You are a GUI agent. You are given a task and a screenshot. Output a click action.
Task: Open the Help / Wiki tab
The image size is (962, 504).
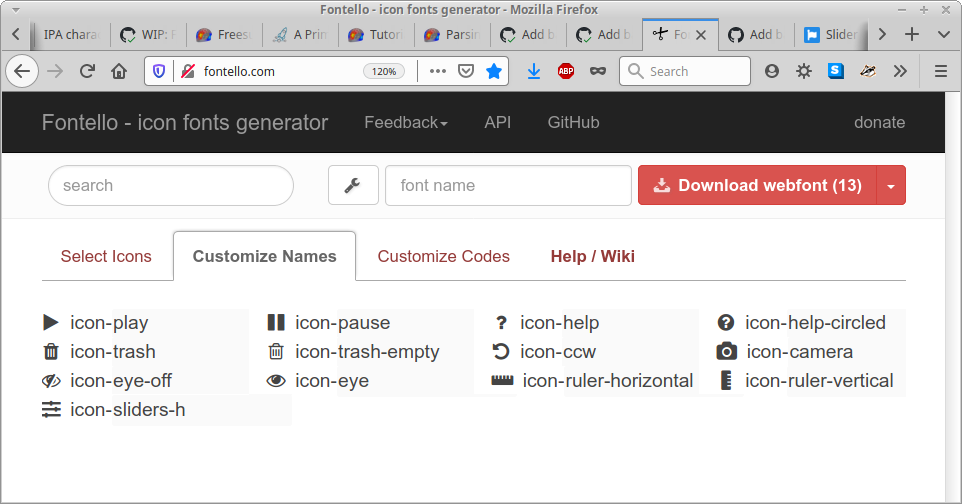593,257
